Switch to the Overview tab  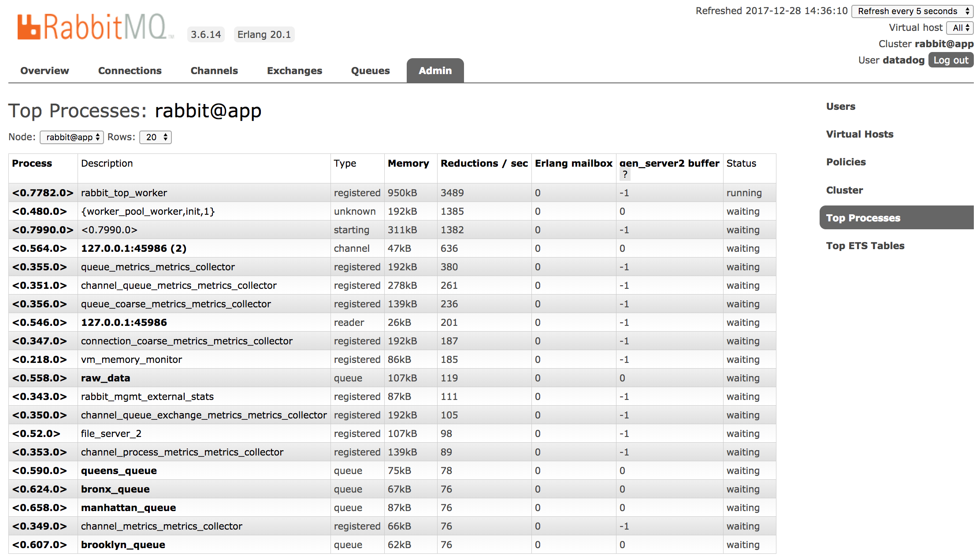[44, 71]
